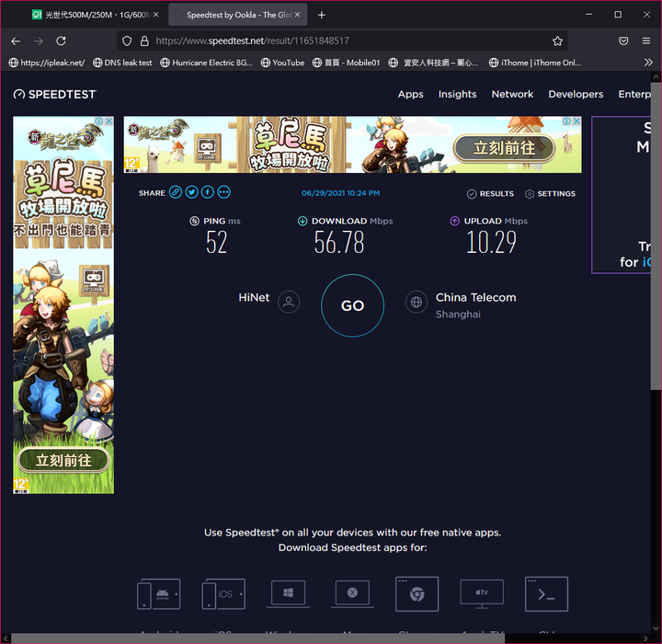Change the China Telecom server

coord(476,297)
